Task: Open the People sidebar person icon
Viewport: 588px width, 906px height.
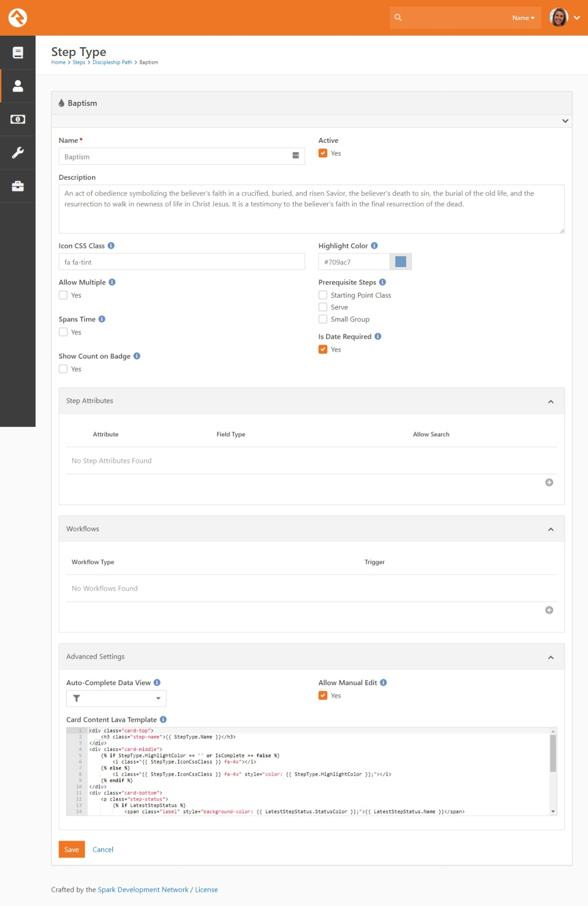Action: click(18, 86)
